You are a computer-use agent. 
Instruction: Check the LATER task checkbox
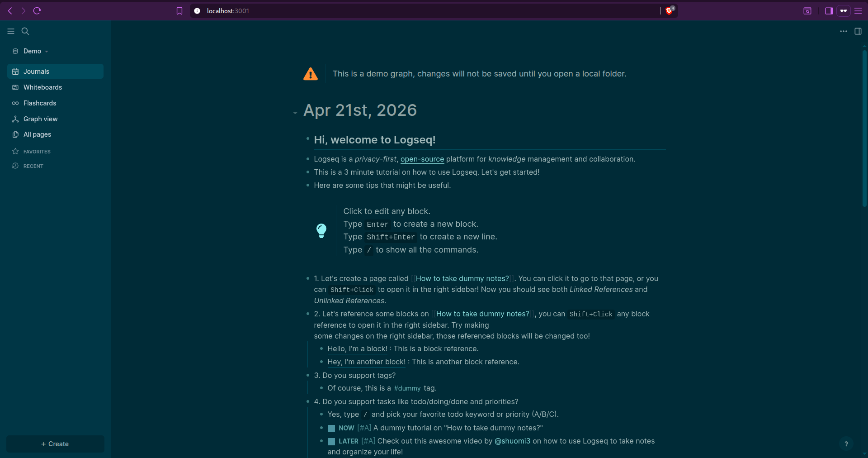[331, 441]
